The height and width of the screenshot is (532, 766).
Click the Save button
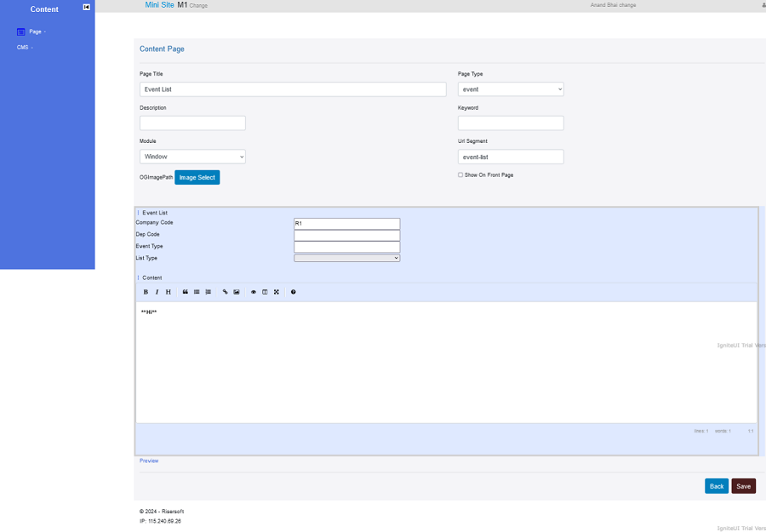click(743, 486)
